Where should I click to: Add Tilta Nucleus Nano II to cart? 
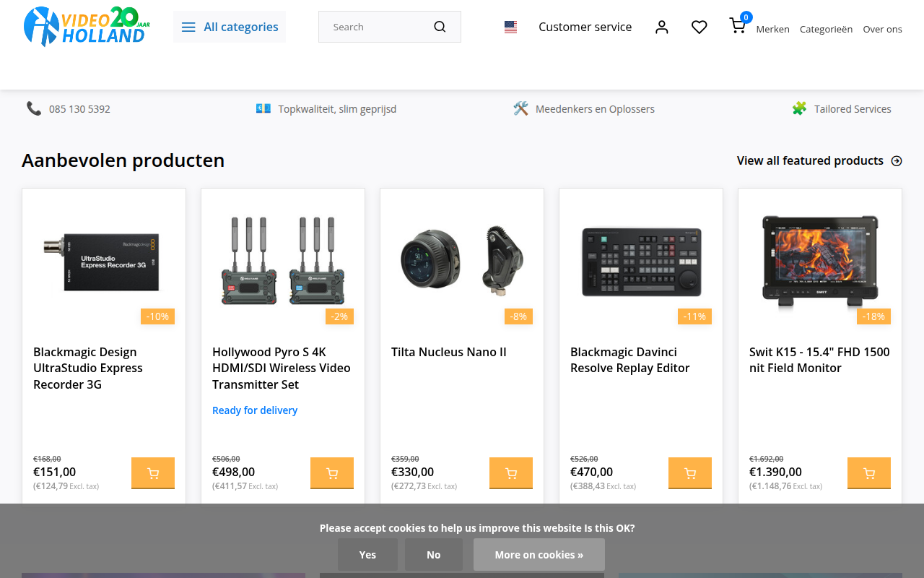pos(511,473)
